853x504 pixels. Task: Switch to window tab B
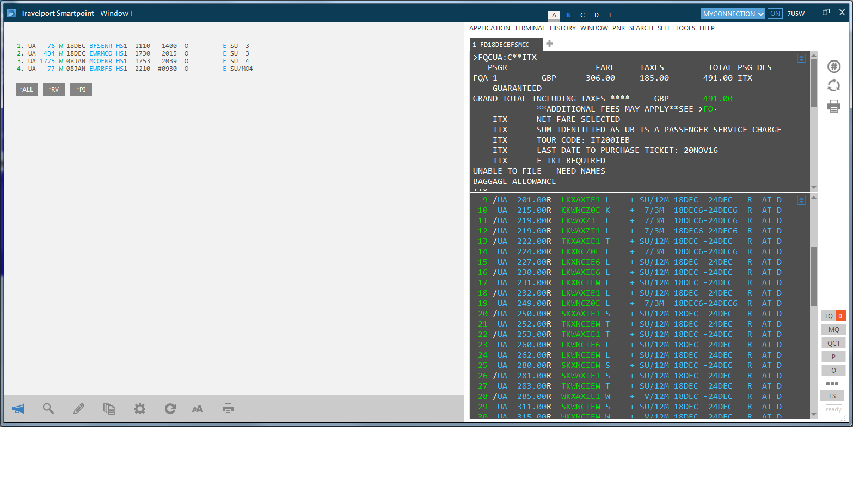point(568,15)
